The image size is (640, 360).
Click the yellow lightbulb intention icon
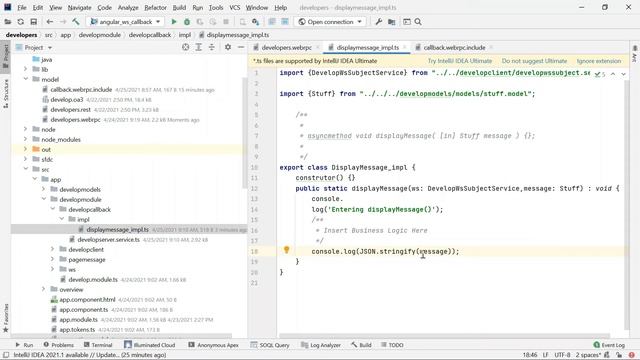[x=287, y=249]
